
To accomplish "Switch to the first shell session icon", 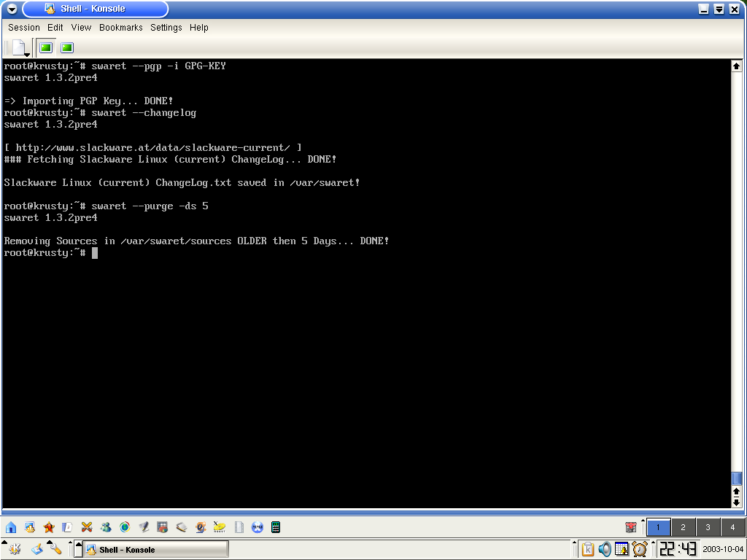I will click(x=46, y=47).
